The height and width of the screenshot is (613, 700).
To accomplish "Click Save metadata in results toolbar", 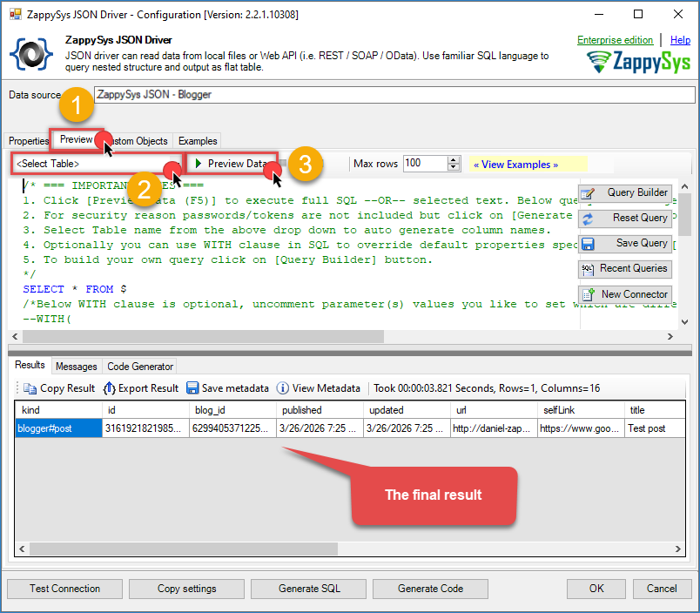I will [x=227, y=388].
